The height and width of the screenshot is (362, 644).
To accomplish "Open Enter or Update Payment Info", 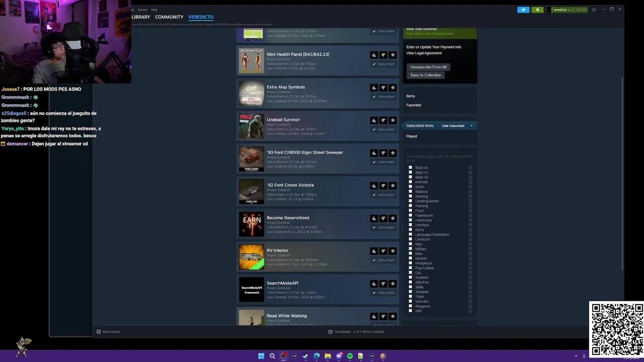I will click(434, 47).
